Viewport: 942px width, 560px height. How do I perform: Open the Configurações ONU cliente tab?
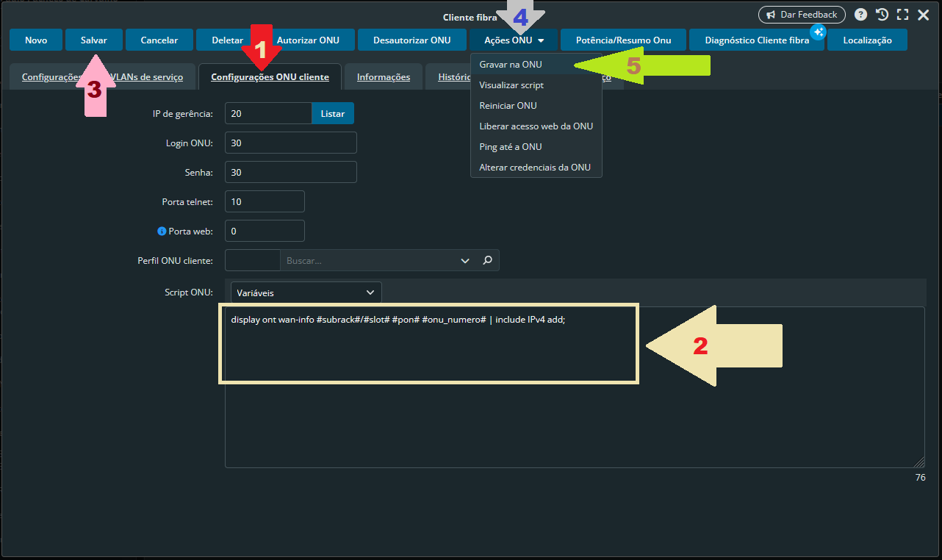(x=270, y=77)
